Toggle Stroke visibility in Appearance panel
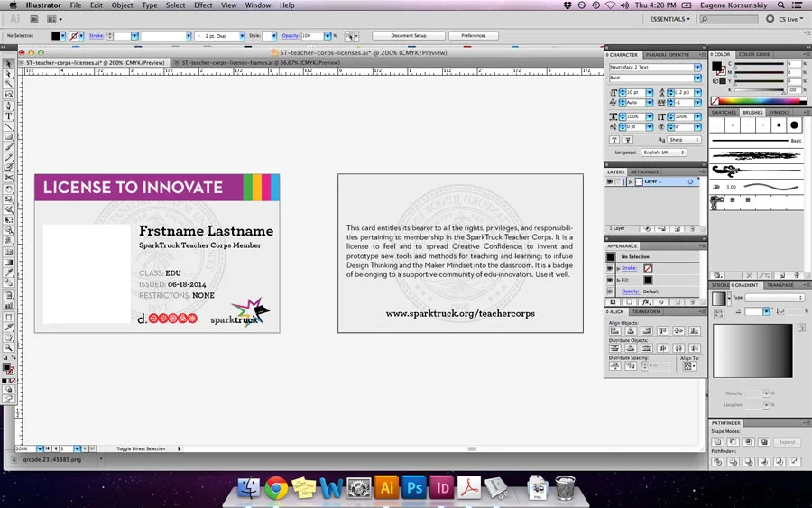 (x=610, y=268)
